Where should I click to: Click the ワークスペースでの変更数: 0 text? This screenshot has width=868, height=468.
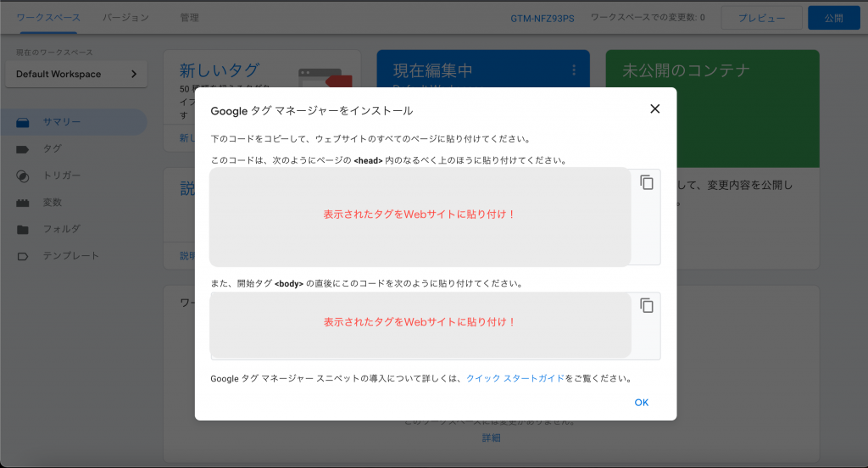click(648, 18)
